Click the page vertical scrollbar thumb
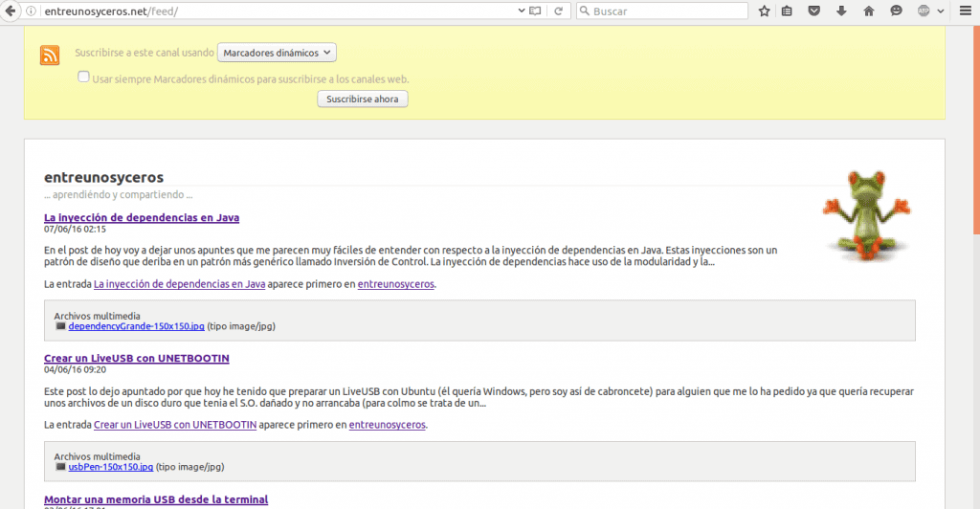Image resolution: width=980 pixels, height=509 pixels. 976,130
